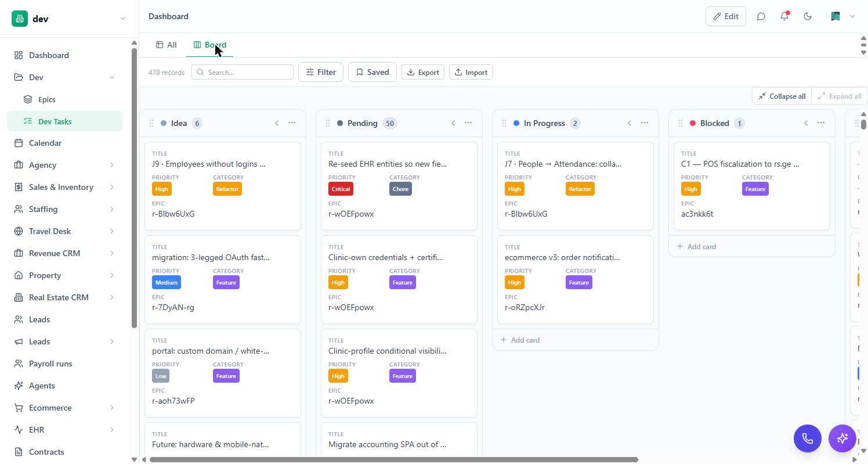Expand the Property sidebar section

tap(112, 275)
